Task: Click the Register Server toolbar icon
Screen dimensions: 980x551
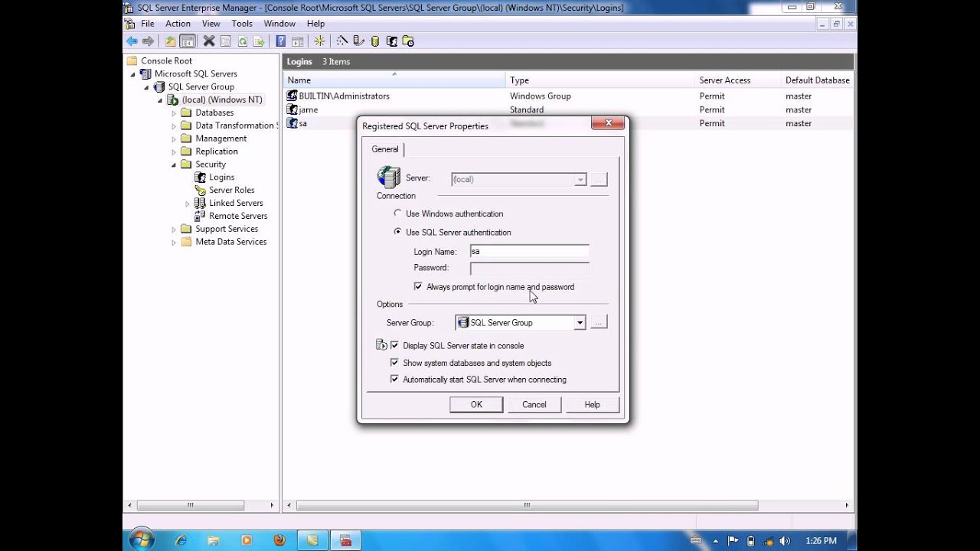Action: click(x=358, y=41)
